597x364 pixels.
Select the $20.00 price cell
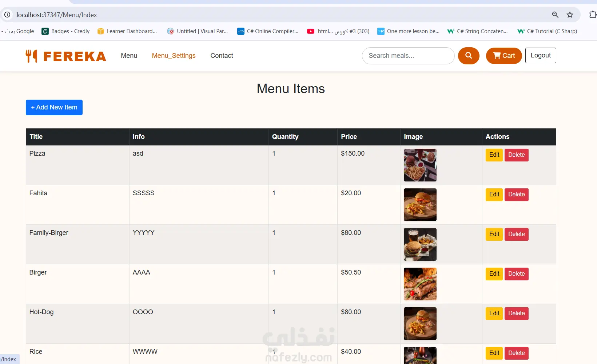(x=369, y=205)
